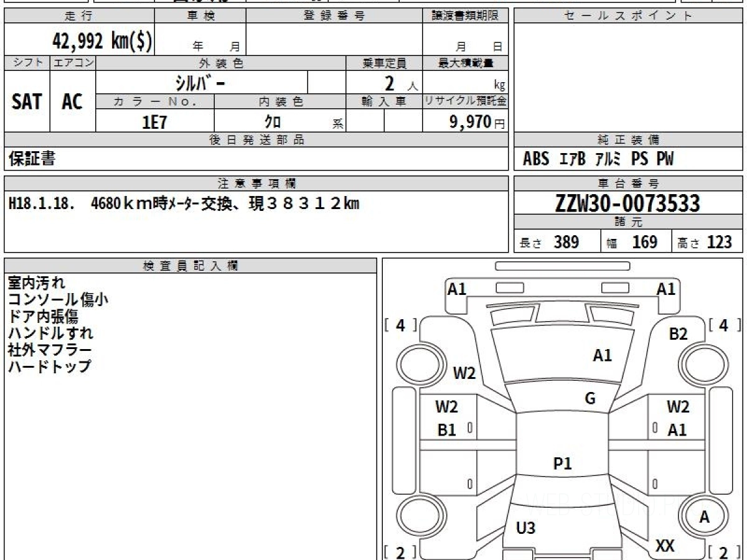
Task: Select the セールスポイント header
Action: (x=628, y=16)
